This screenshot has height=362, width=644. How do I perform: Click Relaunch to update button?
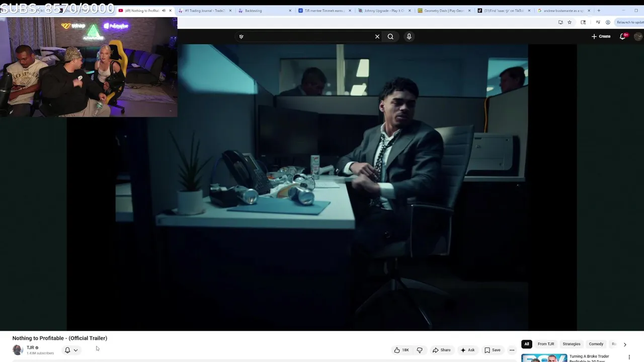tap(630, 22)
